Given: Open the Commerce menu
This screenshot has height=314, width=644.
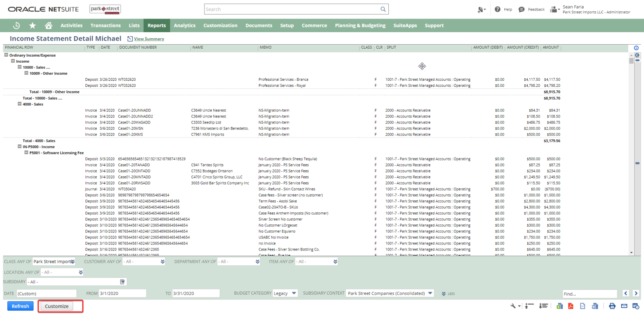Looking at the screenshot, I should 314,26.
